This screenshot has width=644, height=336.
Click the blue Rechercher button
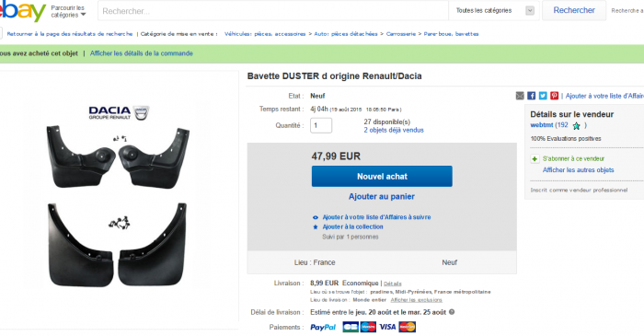pos(574,10)
